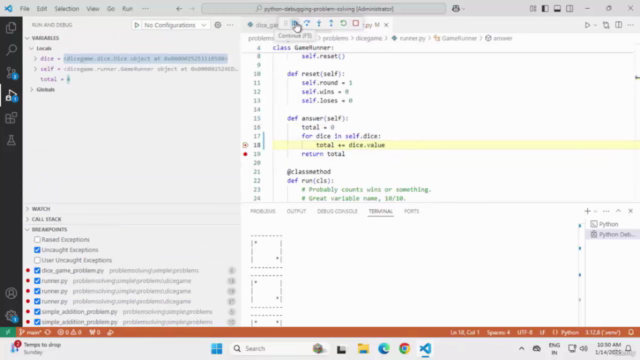Run Python file from editor title
Viewport: 640px width, 360px height.
pyautogui.click(x=587, y=25)
